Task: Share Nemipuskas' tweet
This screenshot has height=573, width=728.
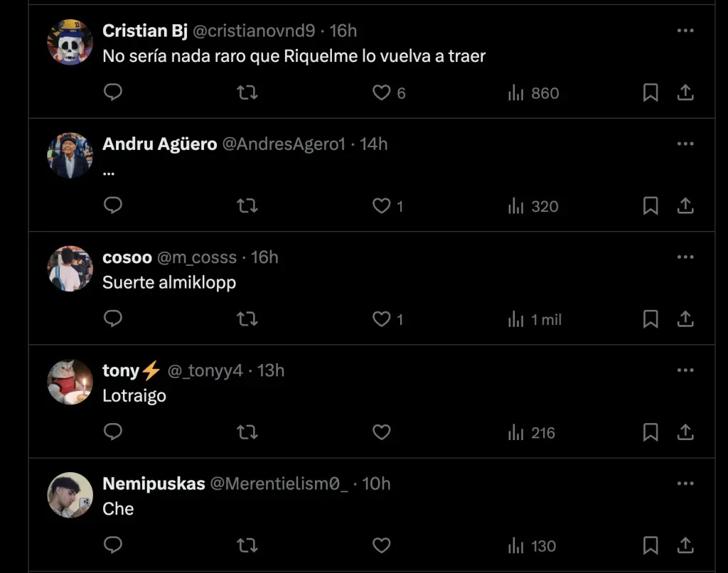Action: 685,545
